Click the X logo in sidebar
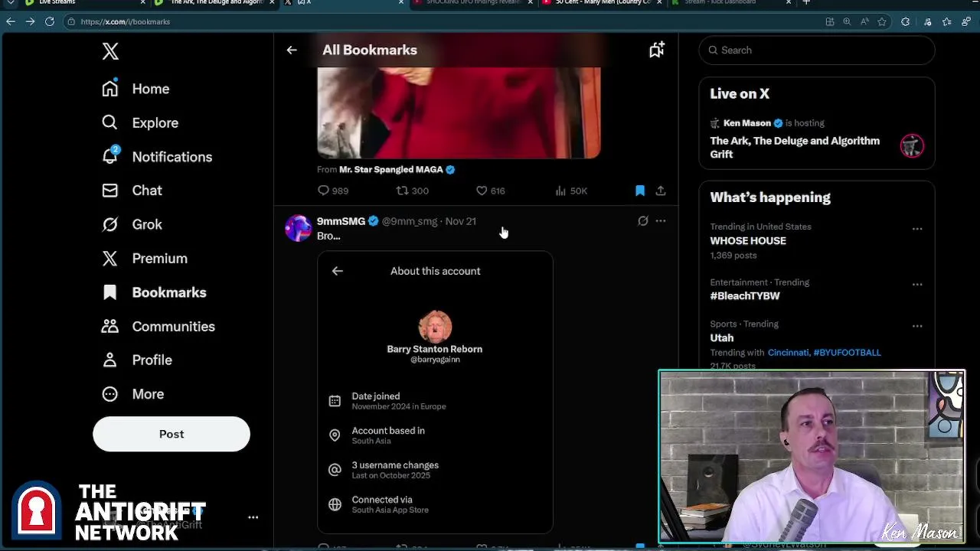The height and width of the screenshot is (551, 980). pyautogui.click(x=110, y=51)
